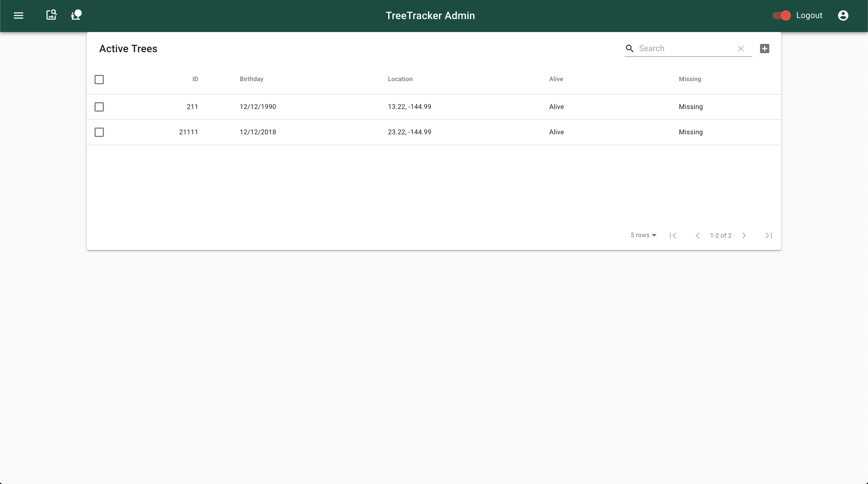Go to the first page of table

pos(673,236)
